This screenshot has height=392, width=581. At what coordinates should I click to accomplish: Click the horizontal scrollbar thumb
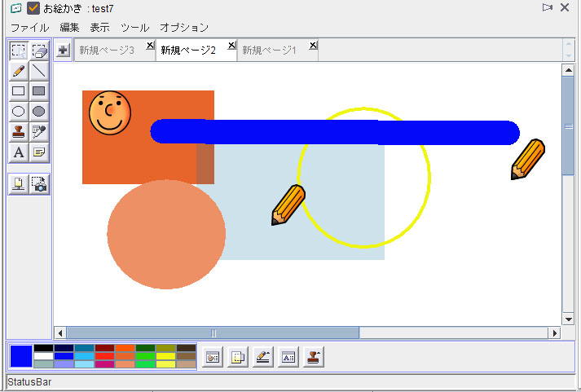click(213, 333)
